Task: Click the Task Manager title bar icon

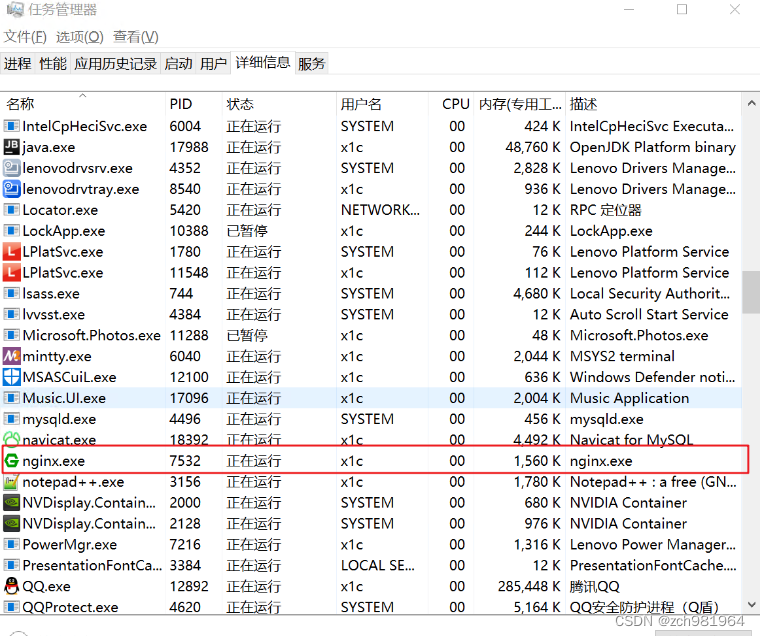Action: 15,9
